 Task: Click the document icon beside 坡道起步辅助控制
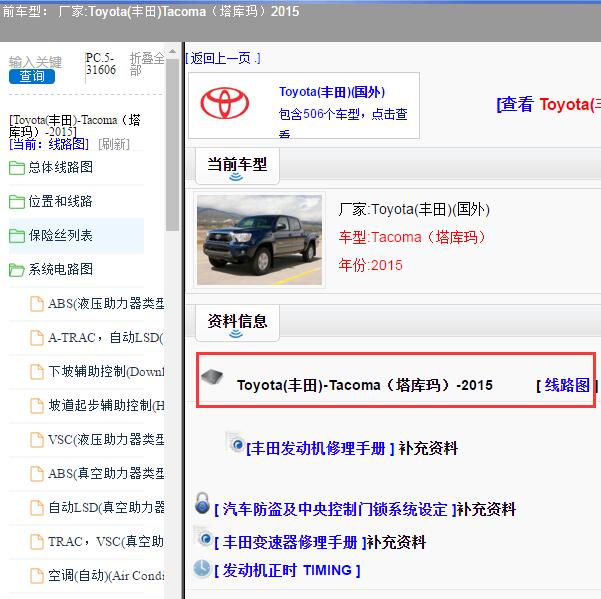coord(37,406)
